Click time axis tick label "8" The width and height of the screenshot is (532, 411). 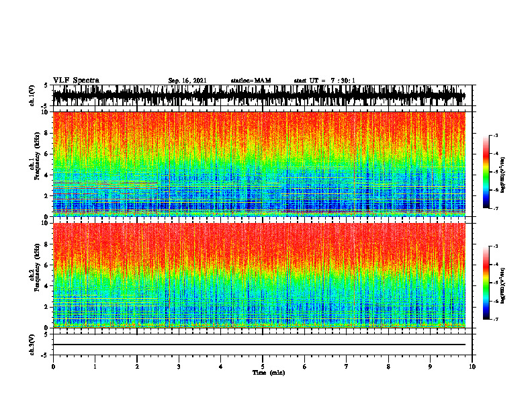coord(388,367)
